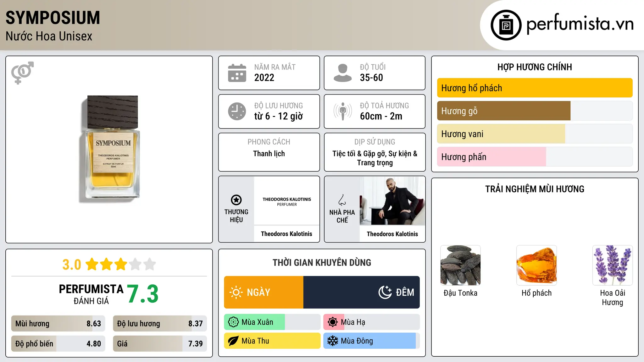Click the perfumista perfume bottle logo icon
The height and width of the screenshot is (362, 644).
pos(506,25)
